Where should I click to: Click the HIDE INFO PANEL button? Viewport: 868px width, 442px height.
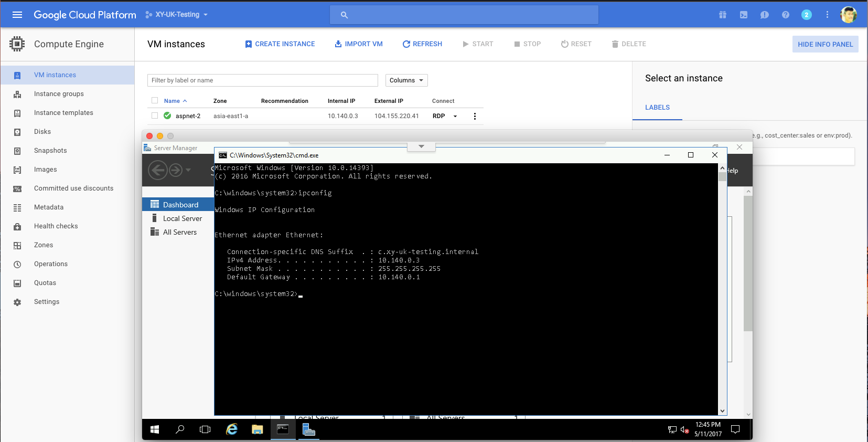pyautogui.click(x=825, y=44)
